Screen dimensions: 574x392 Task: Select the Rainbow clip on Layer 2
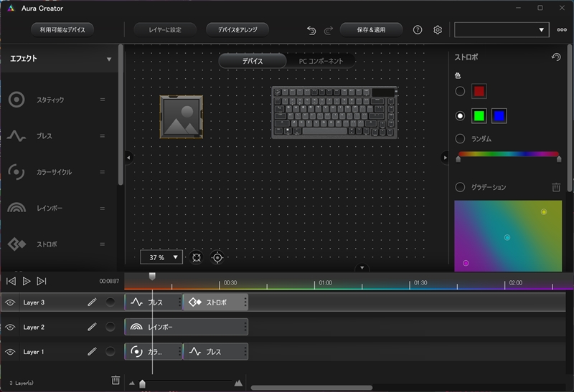point(186,327)
